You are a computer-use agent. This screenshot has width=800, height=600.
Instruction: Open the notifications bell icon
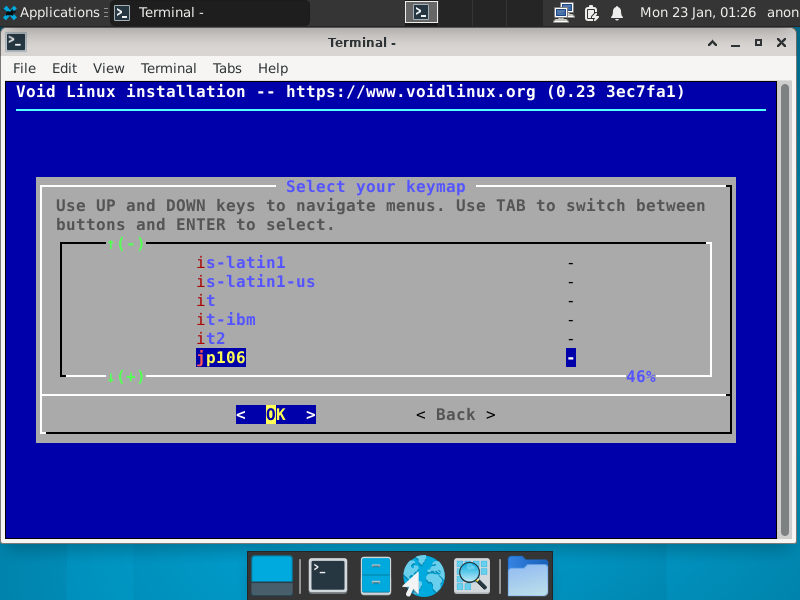click(x=617, y=13)
